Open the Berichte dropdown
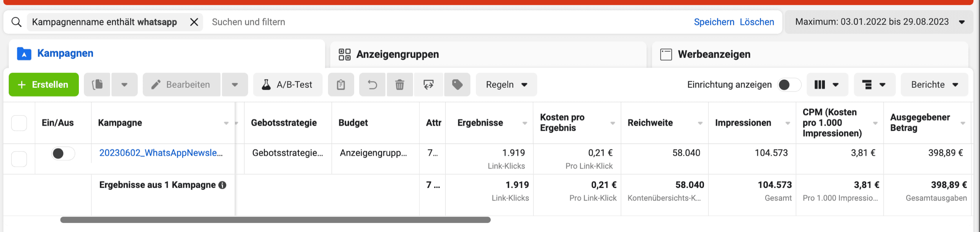 pos(934,84)
